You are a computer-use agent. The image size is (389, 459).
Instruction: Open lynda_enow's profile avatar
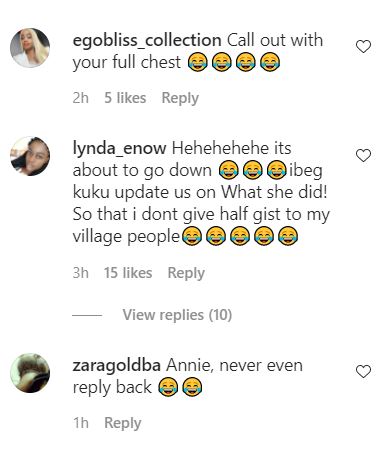[x=30, y=156]
